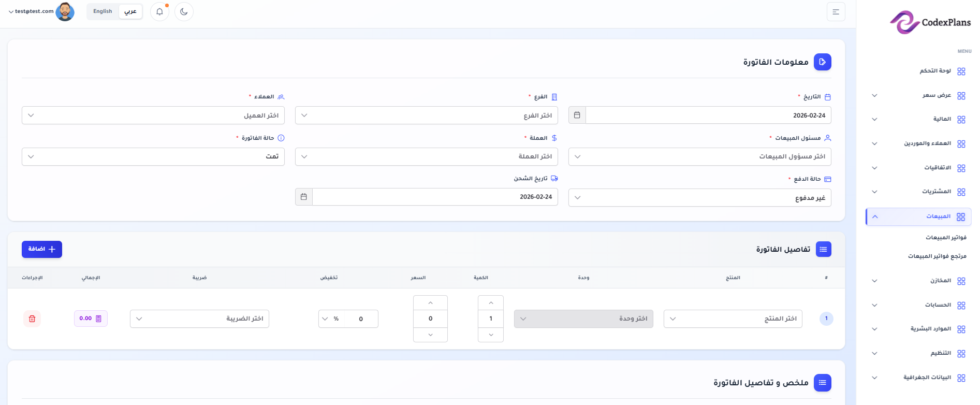980x405 pixels.
Task: Open the اختر الفرع branch dropdown
Action: click(426, 115)
